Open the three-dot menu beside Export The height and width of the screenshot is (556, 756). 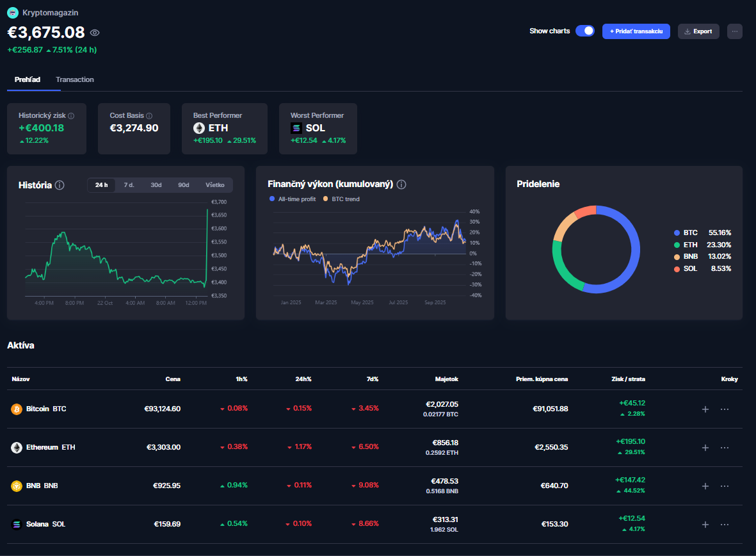[x=734, y=31]
